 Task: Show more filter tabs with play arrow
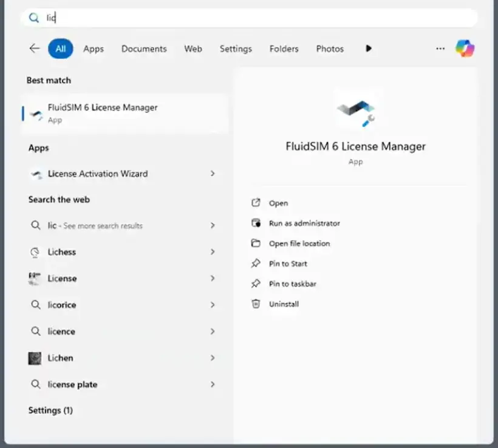pos(369,49)
